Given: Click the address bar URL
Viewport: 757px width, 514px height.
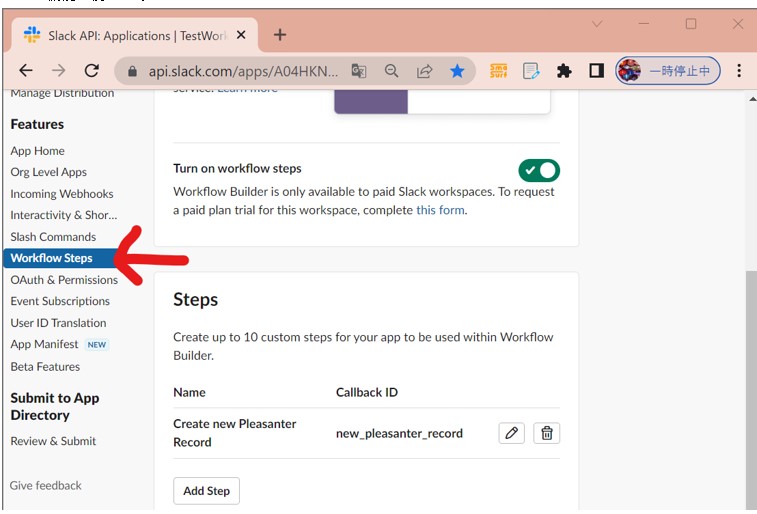Looking at the screenshot, I should click(243, 71).
